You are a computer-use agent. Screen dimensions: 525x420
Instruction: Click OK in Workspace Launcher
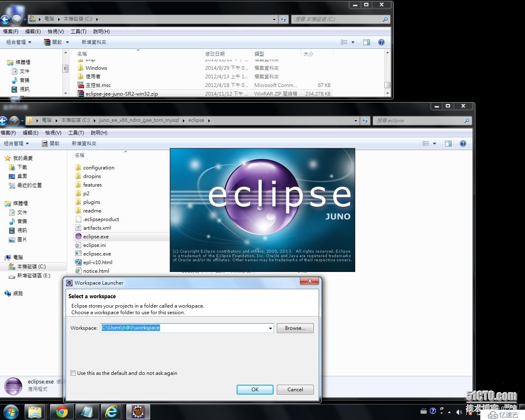pyautogui.click(x=255, y=390)
